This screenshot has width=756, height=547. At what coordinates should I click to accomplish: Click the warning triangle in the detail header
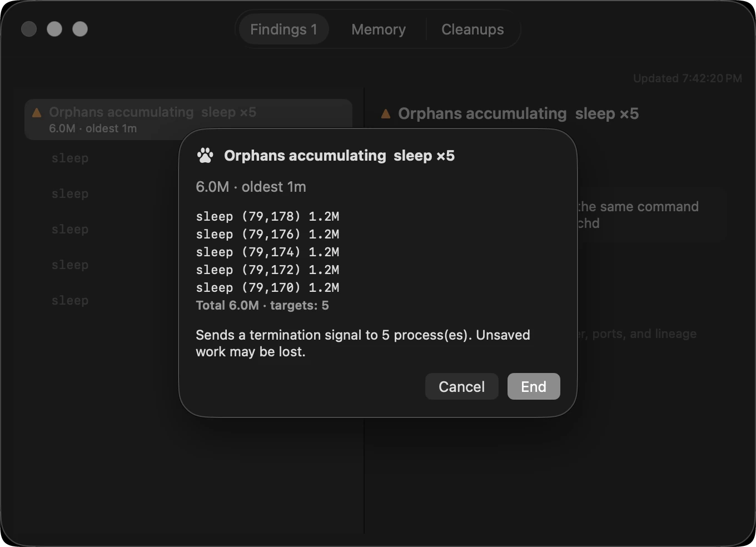click(386, 114)
